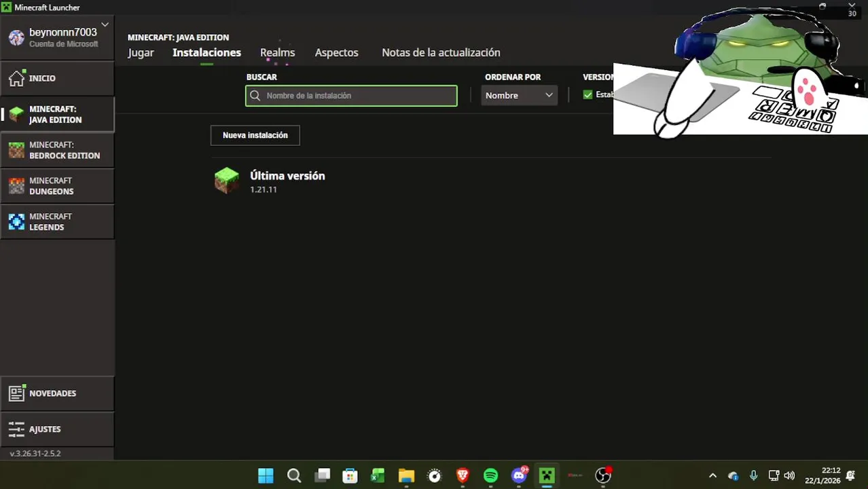Open Ajustes settings
Screen dimensions: 868x489
point(57,429)
